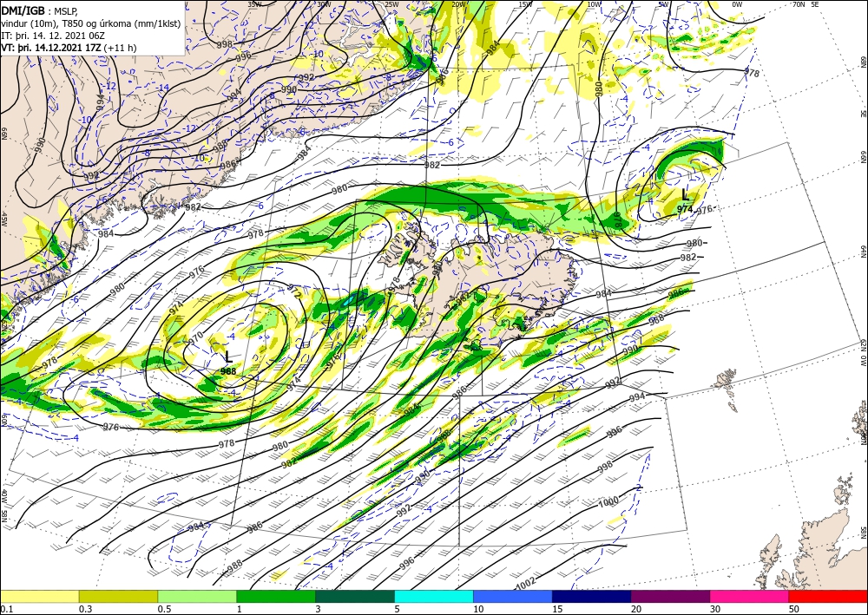868x615 pixels.
Task: Click the yellow 0.1 mm legend swatch
Action: pos(39,596)
